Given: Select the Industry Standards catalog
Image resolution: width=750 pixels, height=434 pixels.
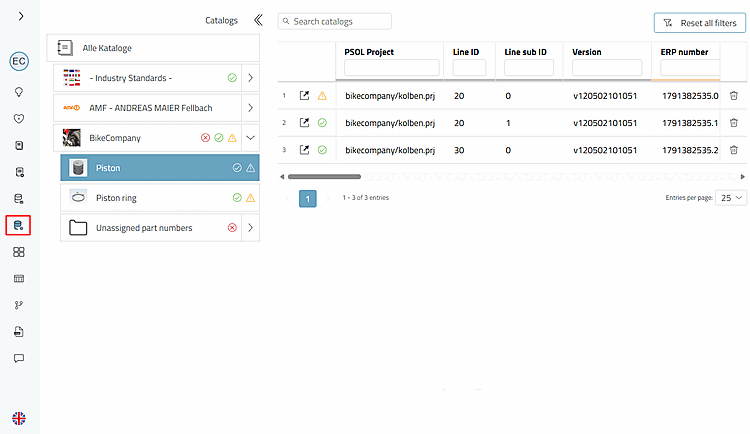Looking at the screenshot, I should click(x=147, y=78).
